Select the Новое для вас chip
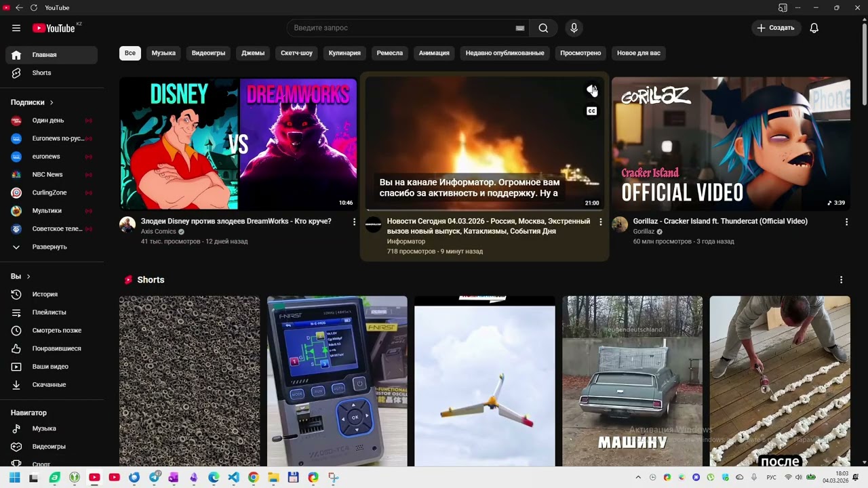The width and height of the screenshot is (868, 488). coord(639,53)
